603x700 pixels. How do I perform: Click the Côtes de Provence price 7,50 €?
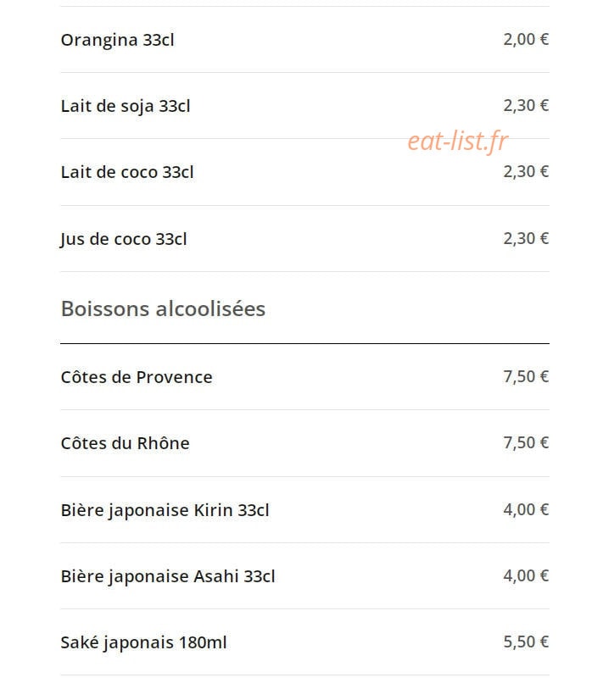click(x=526, y=376)
